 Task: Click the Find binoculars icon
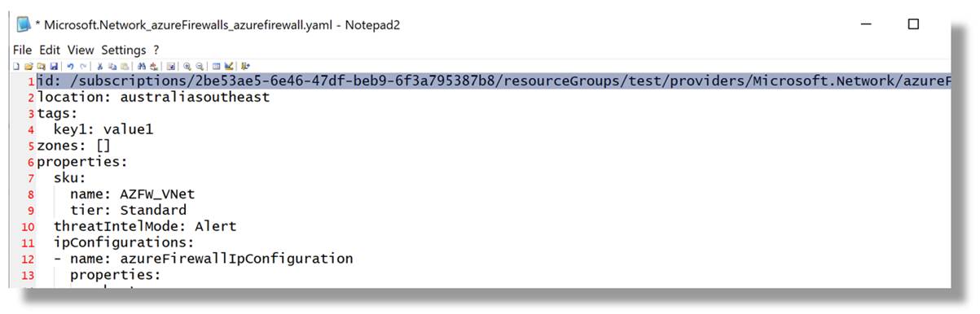(x=142, y=66)
